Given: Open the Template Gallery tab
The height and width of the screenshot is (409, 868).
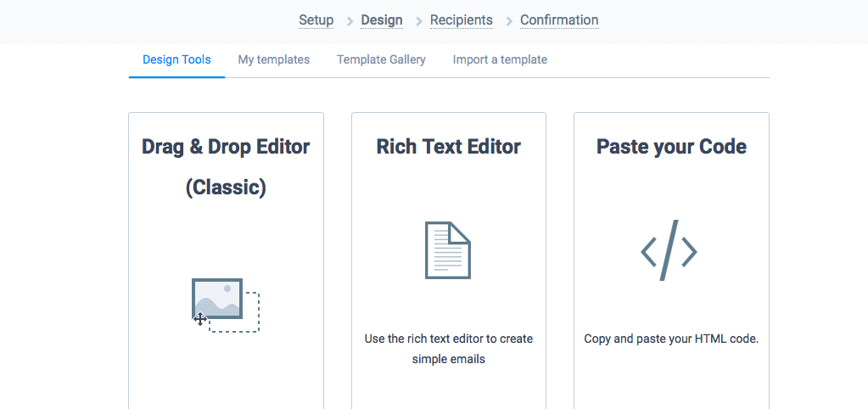Looking at the screenshot, I should [x=382, y=59].
